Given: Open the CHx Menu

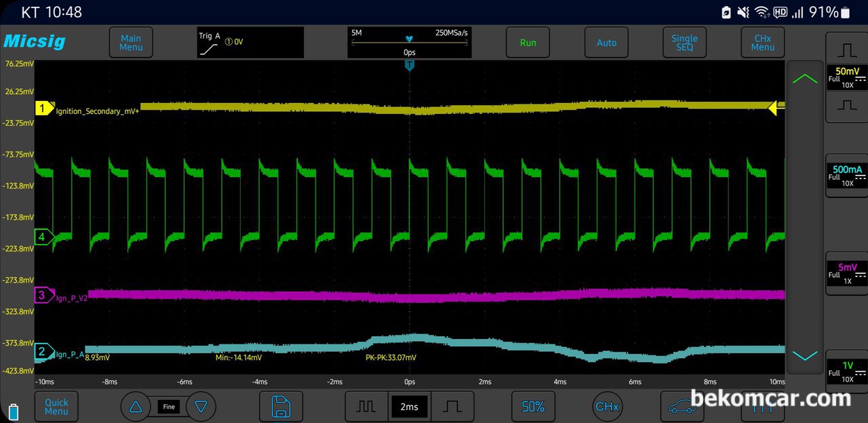Looking at the screenshot, I should coord(763,43).
